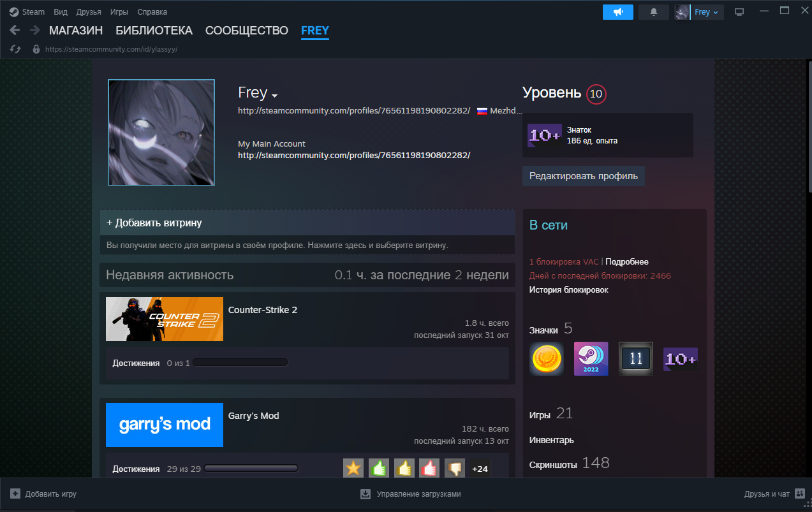Open the Игры 21 link

551,414
